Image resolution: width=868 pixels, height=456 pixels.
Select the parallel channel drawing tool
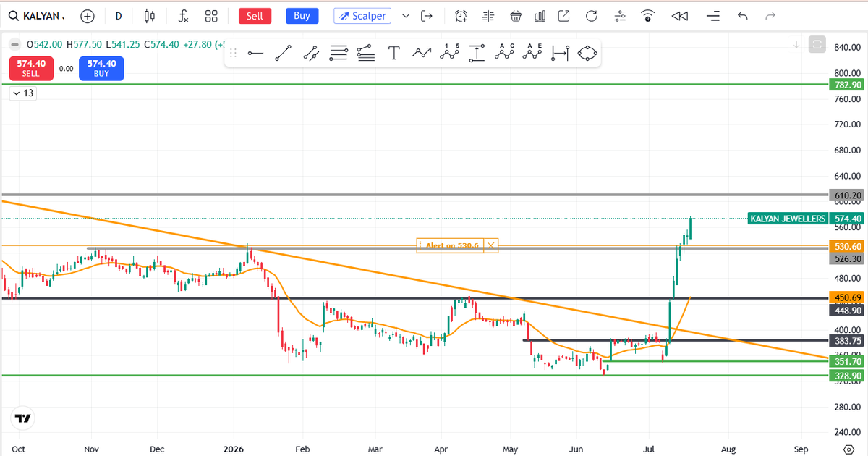[x=311, y=53]
